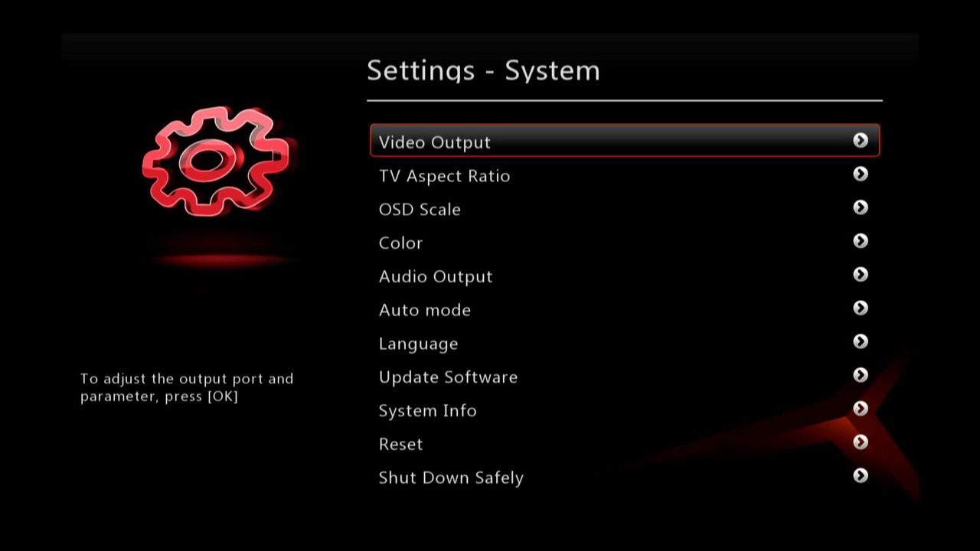The width and height of the screenshot is (980, 551).
Task: Choose the OSD Scale entry
Action: click(625, 208)
